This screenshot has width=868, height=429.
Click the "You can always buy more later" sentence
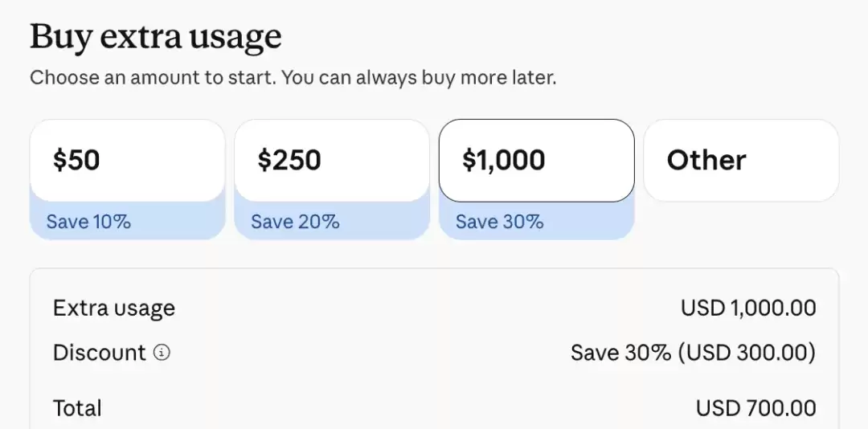coord(419,78)
